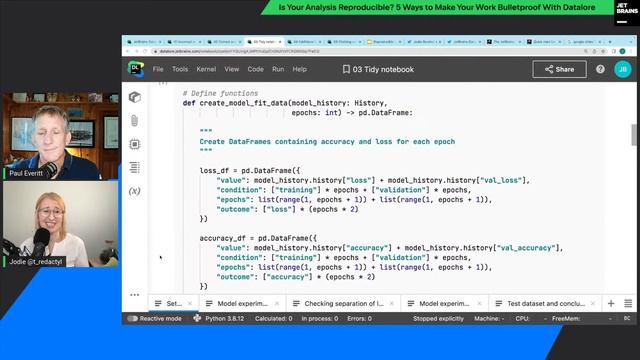Viewport: 640px width, 360px height.
Task: Click the docstring Create DataFrames text
Action: 327,142
